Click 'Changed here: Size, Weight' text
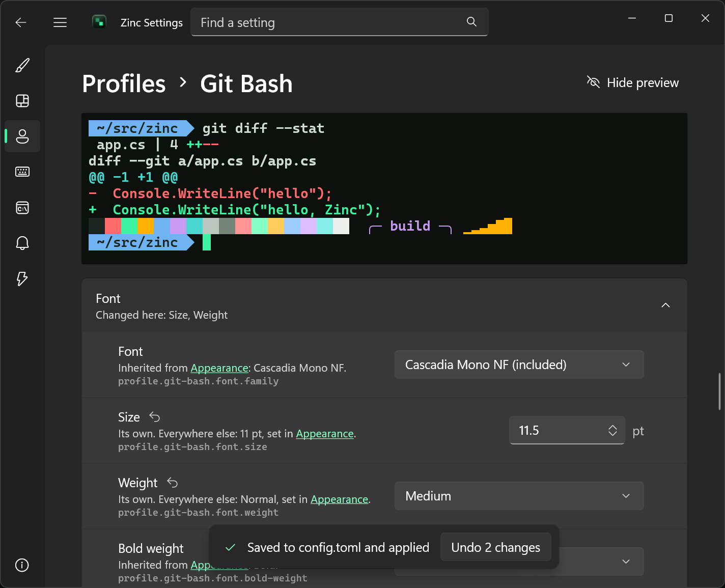 pos(162,315)
